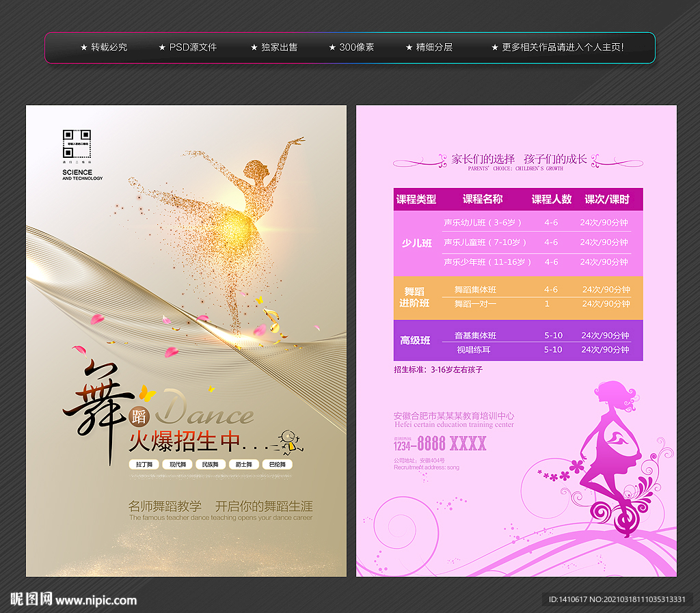Click the 舞蹈进阶班 category cell

pos(414,297)
